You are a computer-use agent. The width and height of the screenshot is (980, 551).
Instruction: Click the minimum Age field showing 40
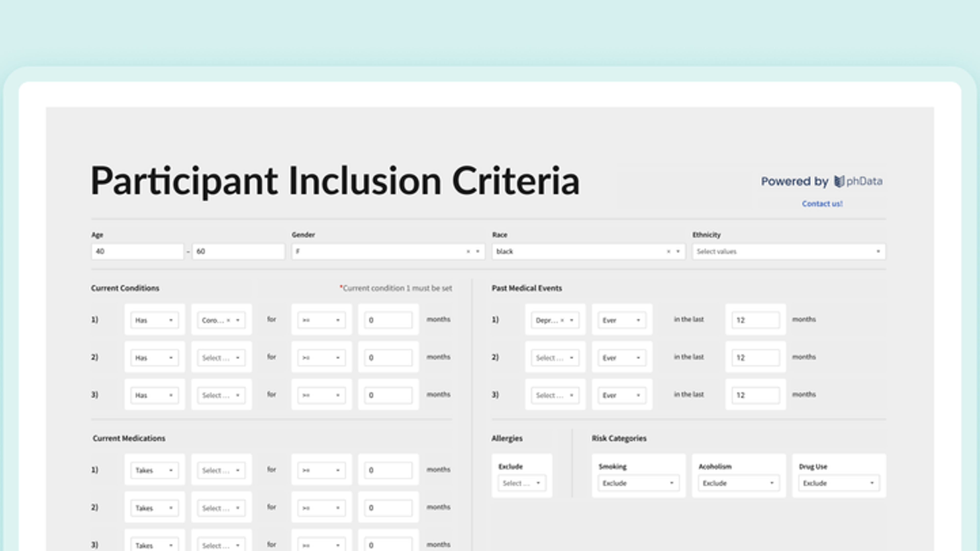coord(137,251)
